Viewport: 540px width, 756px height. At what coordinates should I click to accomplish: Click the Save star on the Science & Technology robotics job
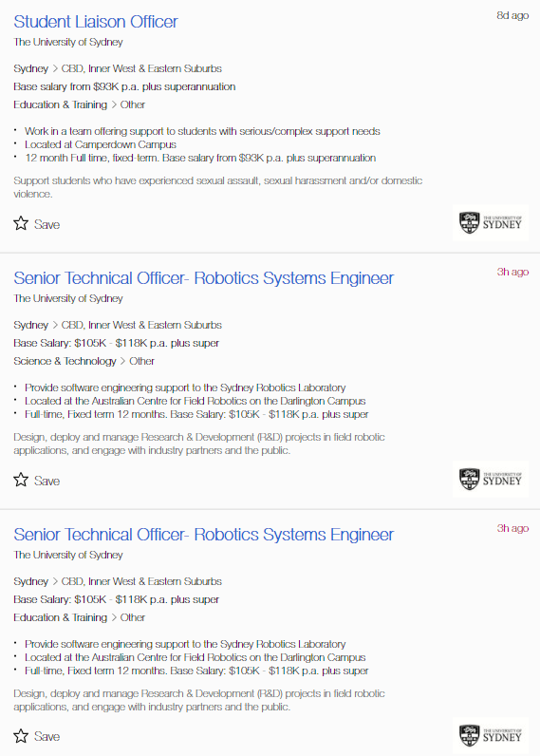coord(21,480)
